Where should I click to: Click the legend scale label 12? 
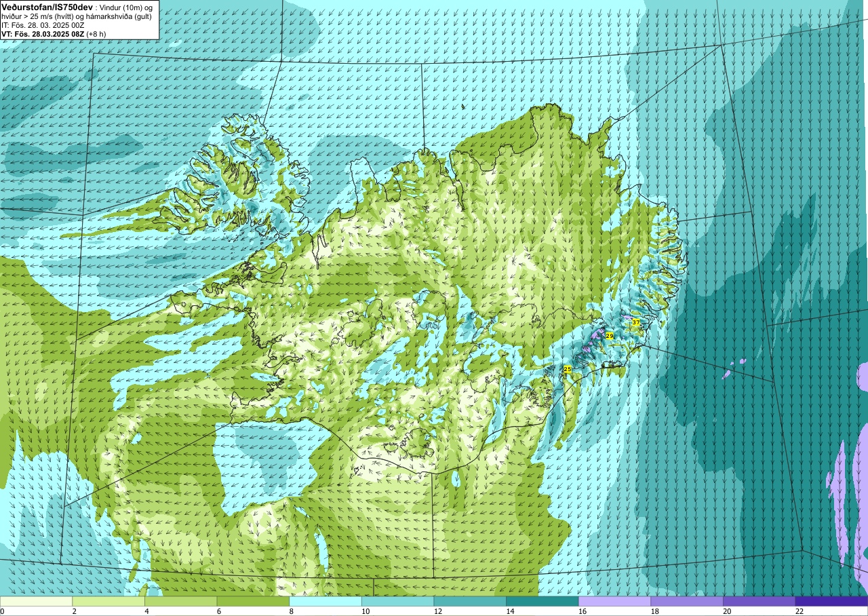click(437, 611)
